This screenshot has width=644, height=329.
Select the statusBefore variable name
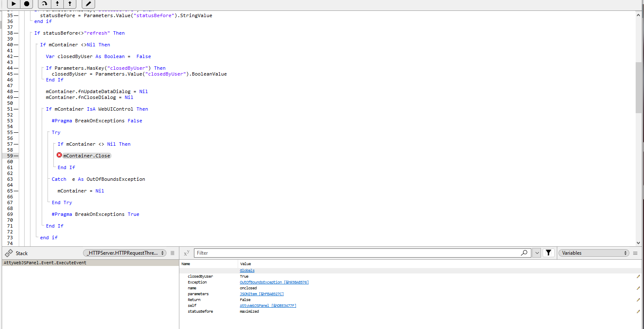200,311
